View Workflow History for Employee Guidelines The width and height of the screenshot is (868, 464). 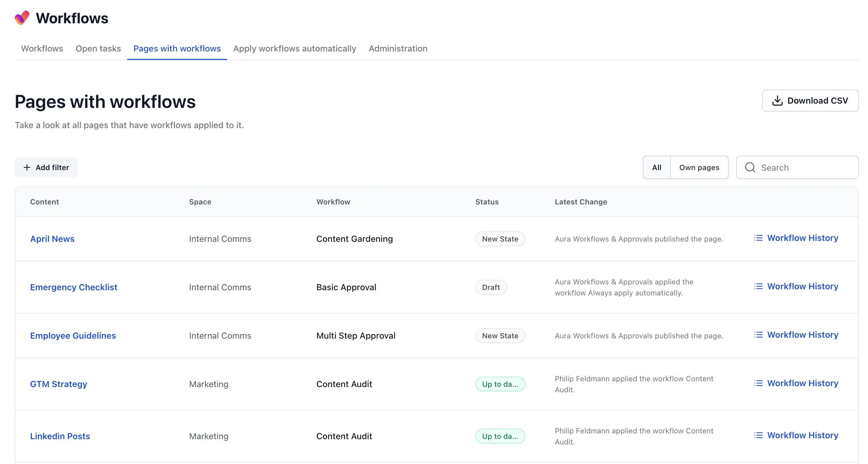coord(796,335)
